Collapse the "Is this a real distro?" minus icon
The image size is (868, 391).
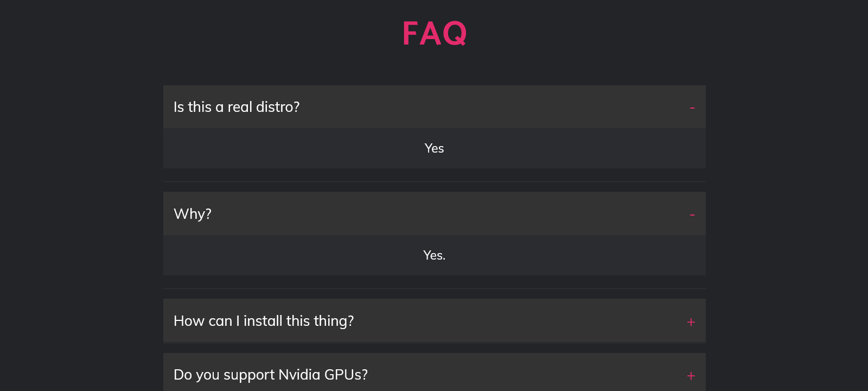pos(692,108)
